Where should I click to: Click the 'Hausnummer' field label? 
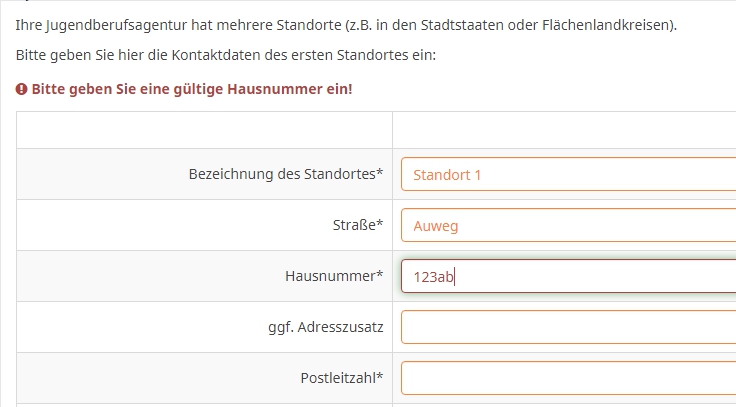point(331,276)
